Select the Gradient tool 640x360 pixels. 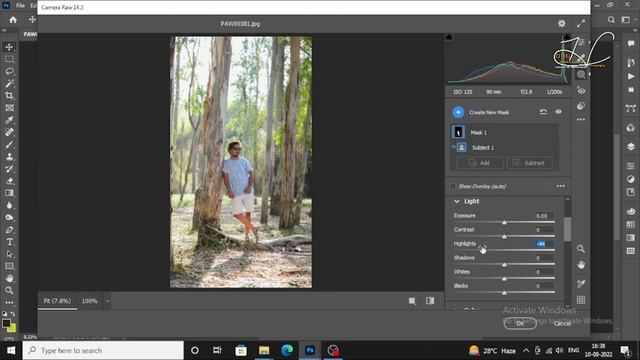tap(9, 193)
